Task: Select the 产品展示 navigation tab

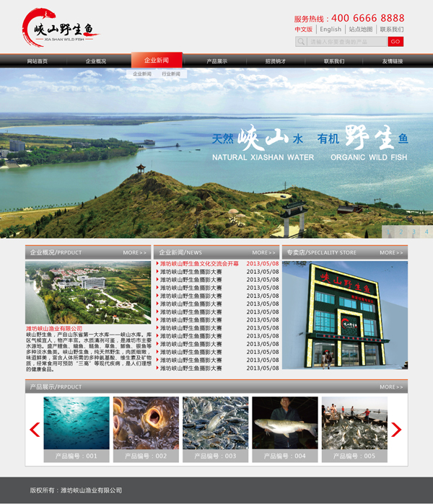Action: click(x=216, y=61)
